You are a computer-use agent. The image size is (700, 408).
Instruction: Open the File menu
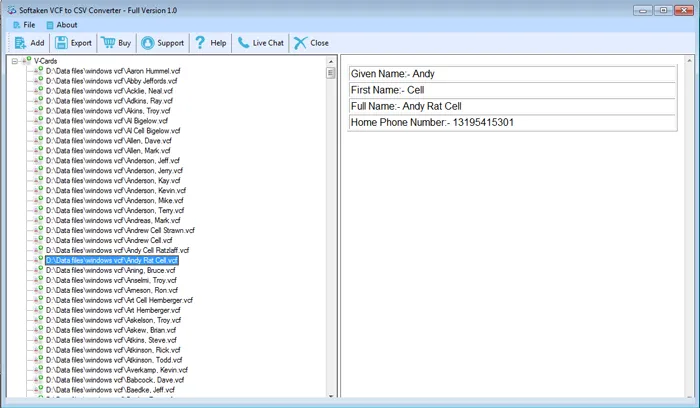(x=24, y=25)
